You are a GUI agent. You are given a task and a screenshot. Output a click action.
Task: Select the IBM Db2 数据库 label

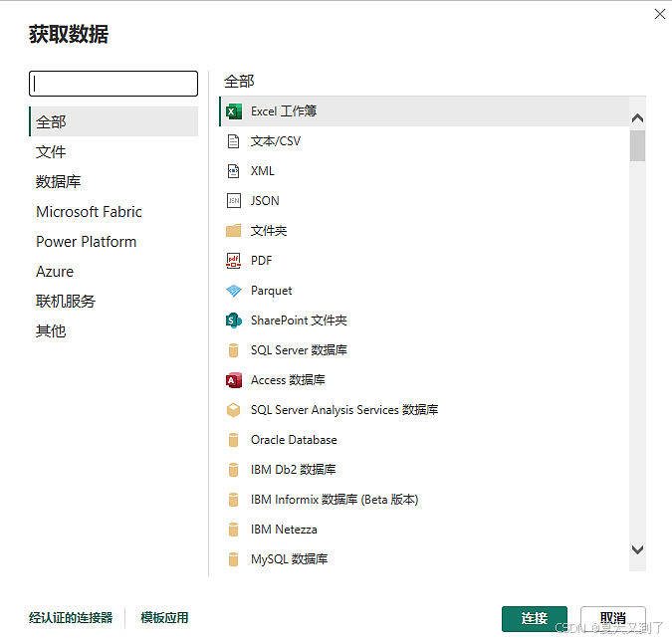[293, 470]
